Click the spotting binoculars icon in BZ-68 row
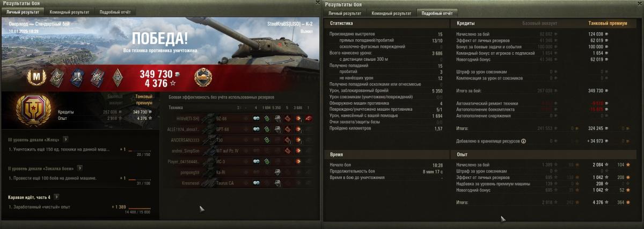This screenshot has height=229, width=644. tap(257, 118)
